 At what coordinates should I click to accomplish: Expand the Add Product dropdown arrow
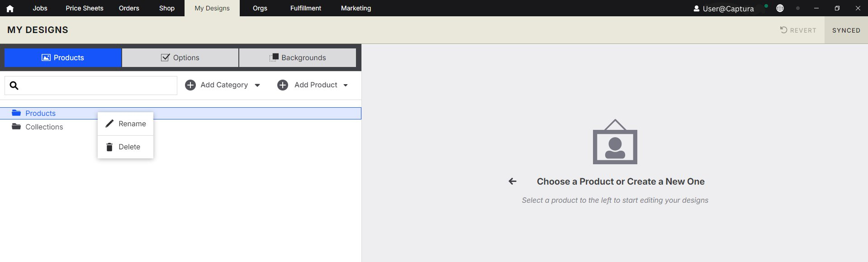click(x=346, y=85)
